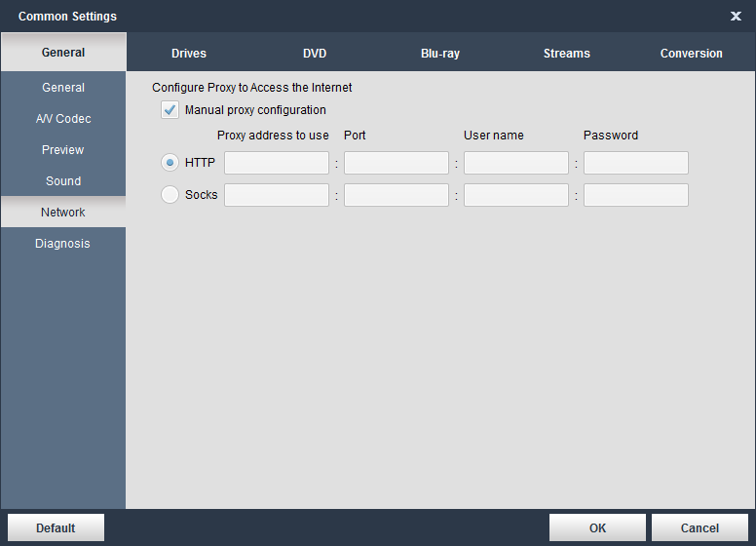Switch to the Conversion tab
Image resolution: width=756 pixels, height=546 pixels.
click(691, 54)
